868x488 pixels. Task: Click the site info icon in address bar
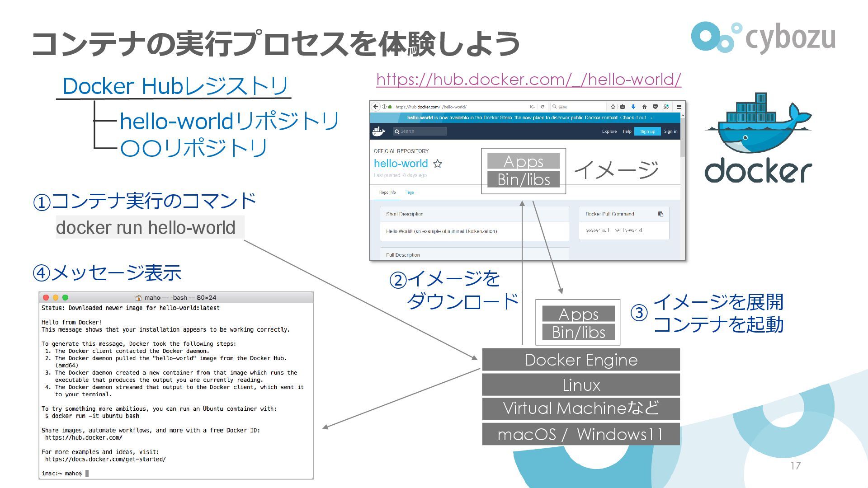[384, 107]
